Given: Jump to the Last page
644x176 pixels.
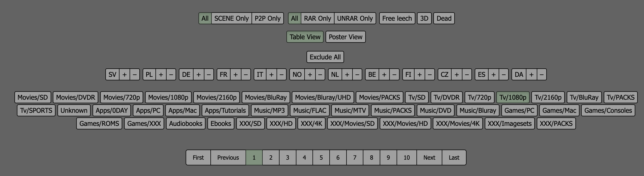Looking at the screenshot, I should 454,158.
